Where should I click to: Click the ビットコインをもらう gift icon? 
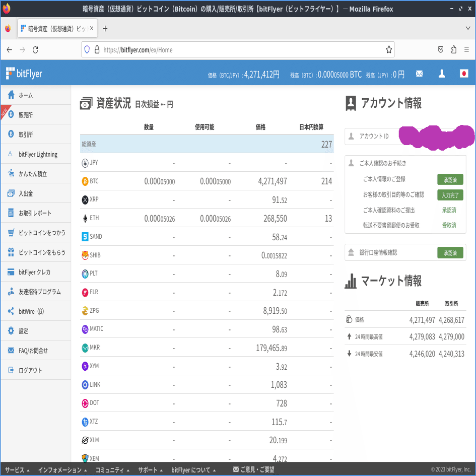pos(11,252)
